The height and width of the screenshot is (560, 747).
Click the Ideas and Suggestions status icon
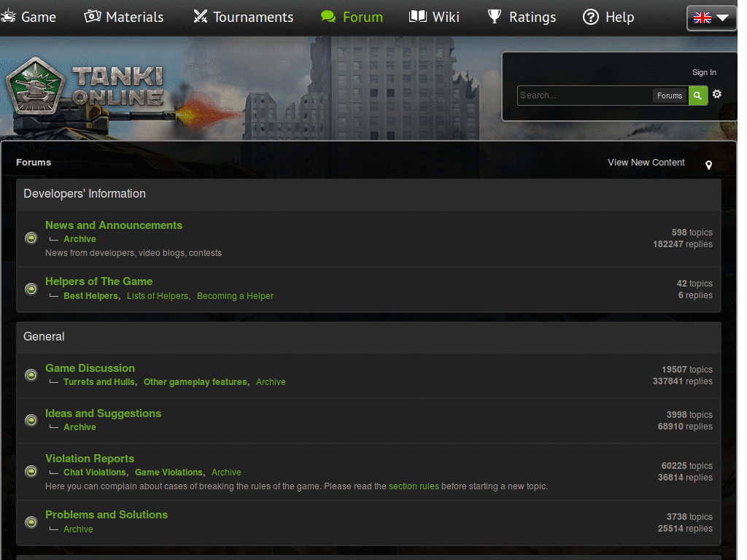point(31,420)
